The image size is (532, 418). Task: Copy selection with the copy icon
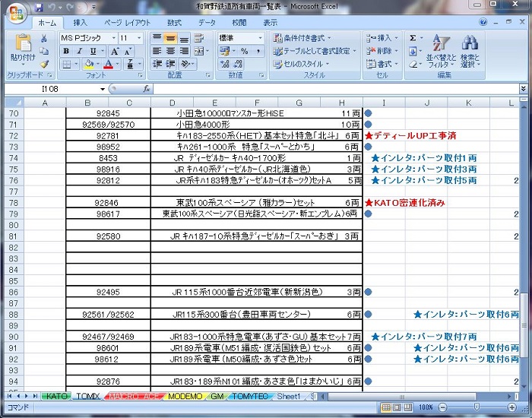tap(44, 51)
